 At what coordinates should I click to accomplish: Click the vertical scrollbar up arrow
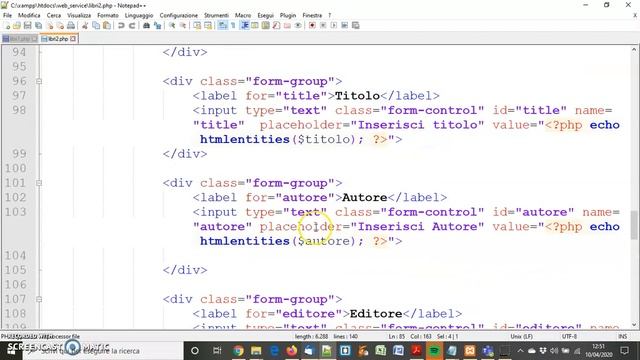(x=634, y=49)
